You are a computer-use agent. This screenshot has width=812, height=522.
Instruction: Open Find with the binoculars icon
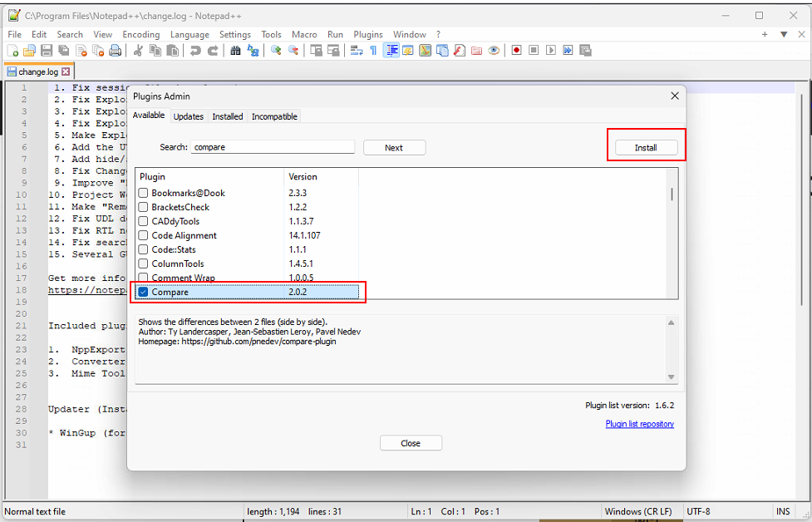pos(236,51)
